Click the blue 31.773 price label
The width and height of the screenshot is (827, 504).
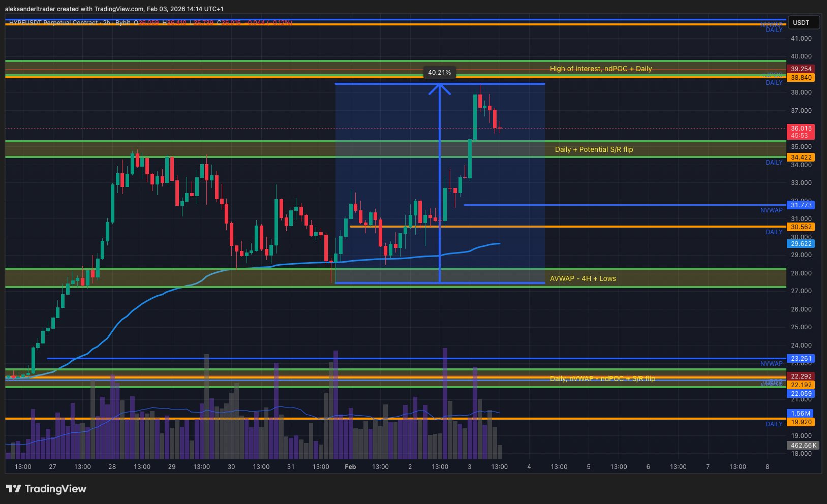click(x=801, y=205)
